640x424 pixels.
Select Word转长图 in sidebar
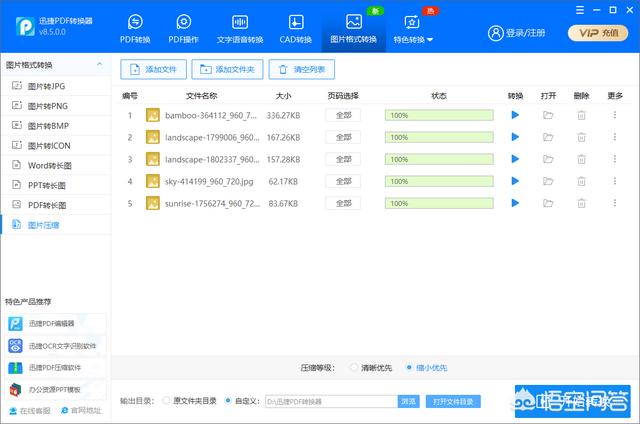[56, 165]
